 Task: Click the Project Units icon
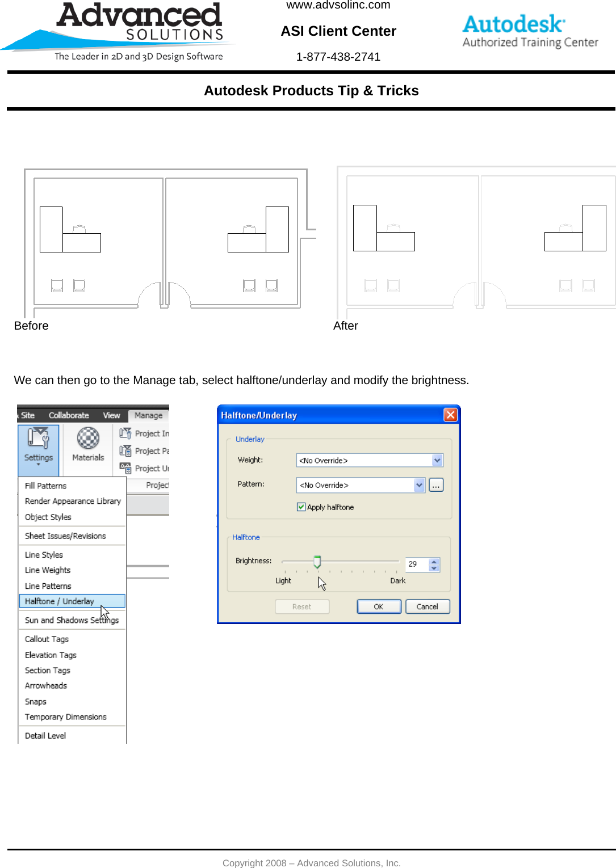pyautogui.click(x=125, y=468)
